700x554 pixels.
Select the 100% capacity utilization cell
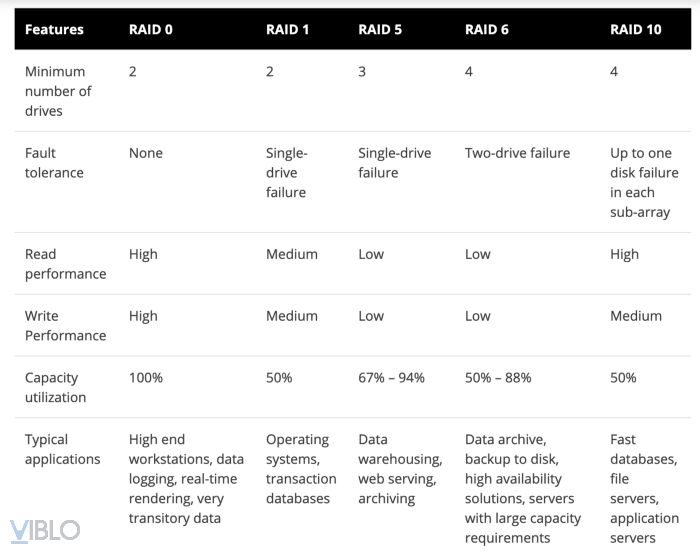coord(146,378)
